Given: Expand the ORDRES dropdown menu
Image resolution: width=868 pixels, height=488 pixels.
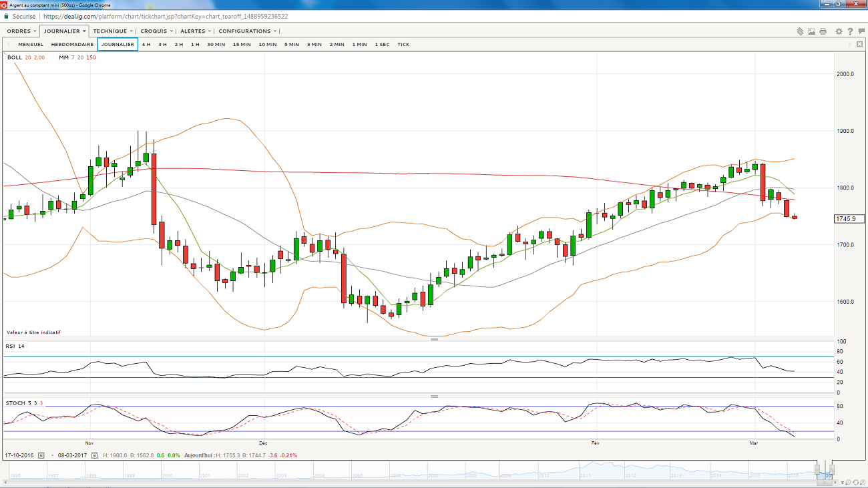Looking at the screenshot, I should (21, 31).
